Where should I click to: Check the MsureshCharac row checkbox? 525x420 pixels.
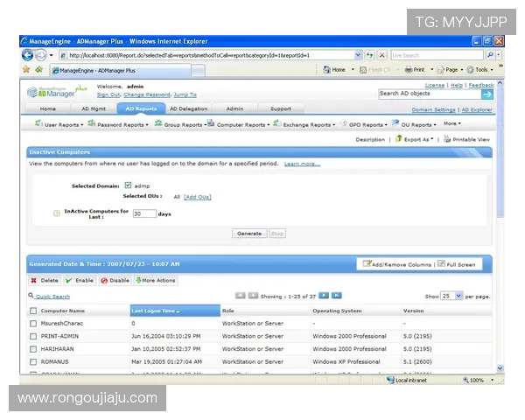pos(33,324)
